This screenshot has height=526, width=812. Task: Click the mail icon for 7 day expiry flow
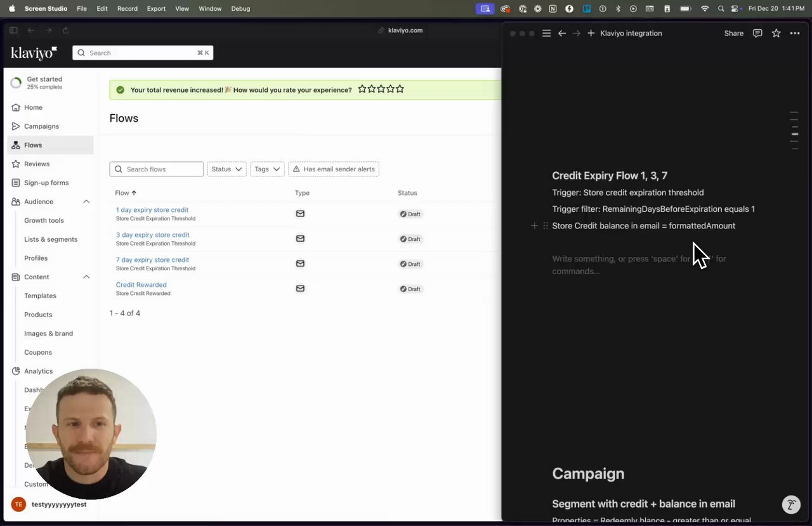click(x=300, y=263)
